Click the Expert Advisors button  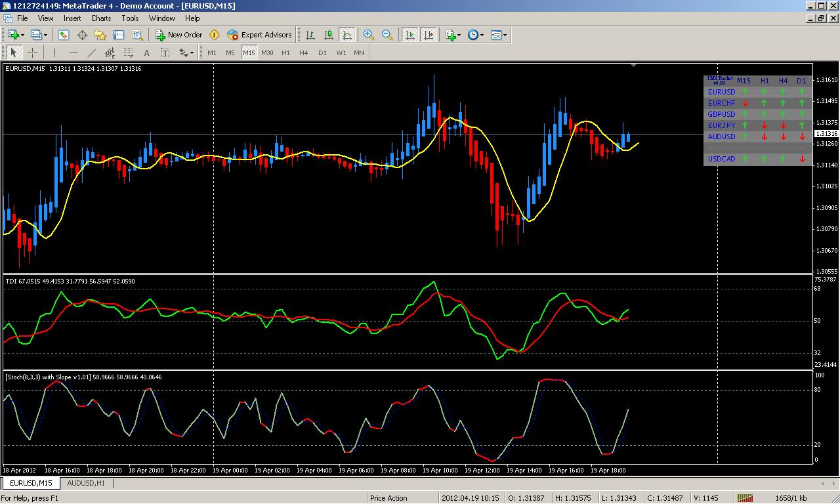point(259,35)
